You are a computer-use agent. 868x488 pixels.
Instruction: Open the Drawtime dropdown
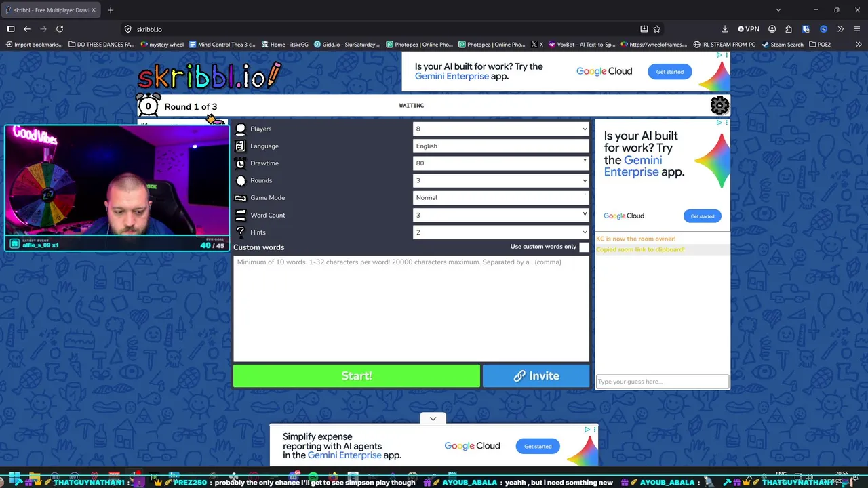(x=501, y=163)
